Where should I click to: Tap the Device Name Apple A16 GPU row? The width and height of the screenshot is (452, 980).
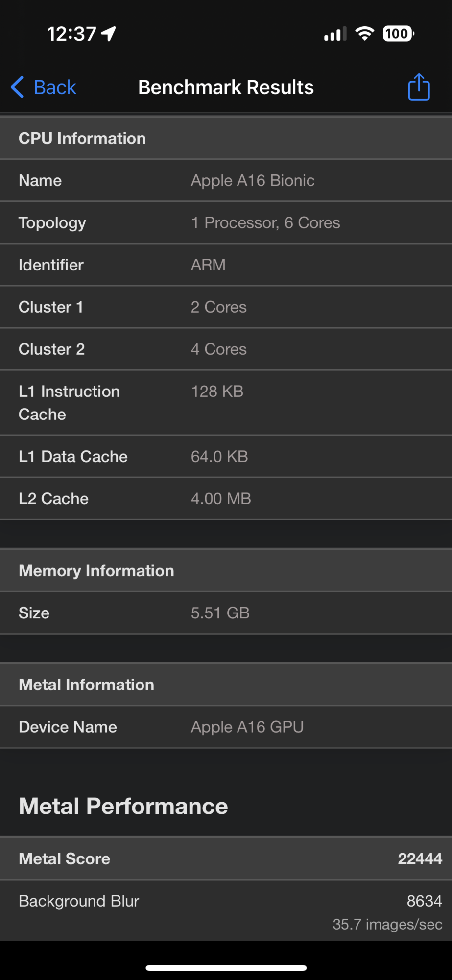(x=226, y=727)
